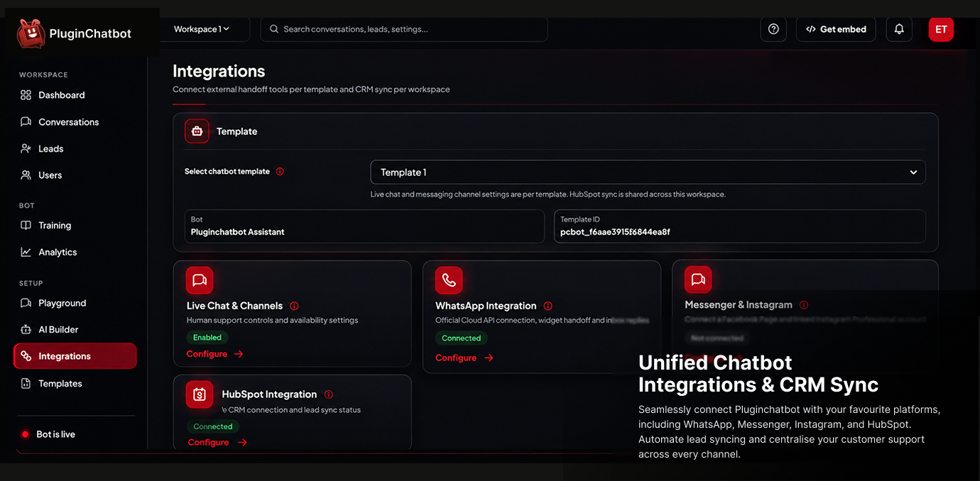Click info icon next to Select chatbot template

tap(280, 172)
